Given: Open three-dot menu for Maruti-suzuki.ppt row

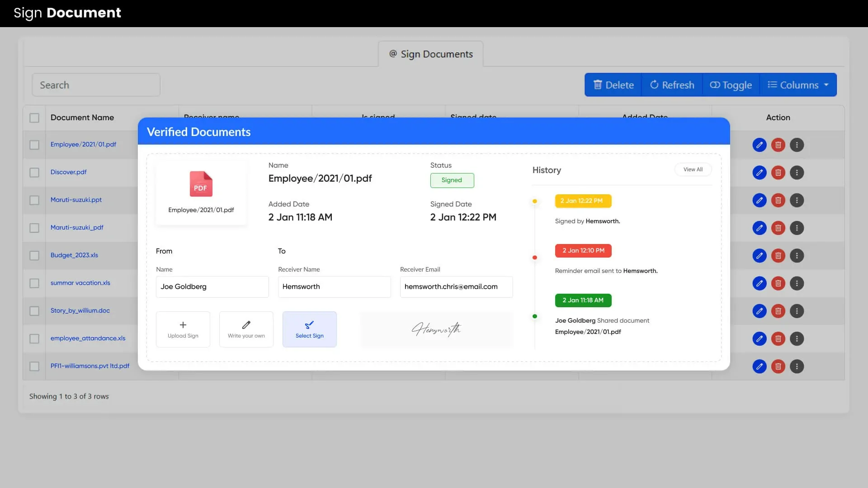Looking at the screenshot, I should click(x=797, y=200).
